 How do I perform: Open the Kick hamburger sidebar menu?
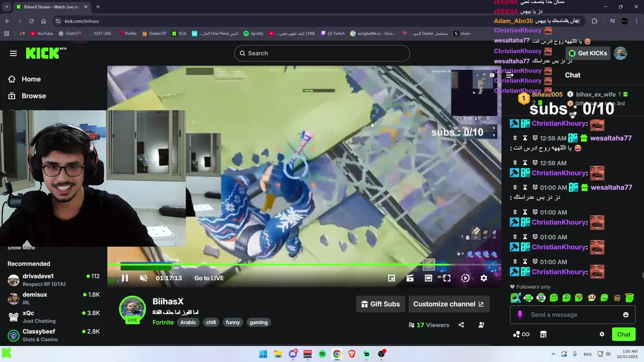(13, 53)
